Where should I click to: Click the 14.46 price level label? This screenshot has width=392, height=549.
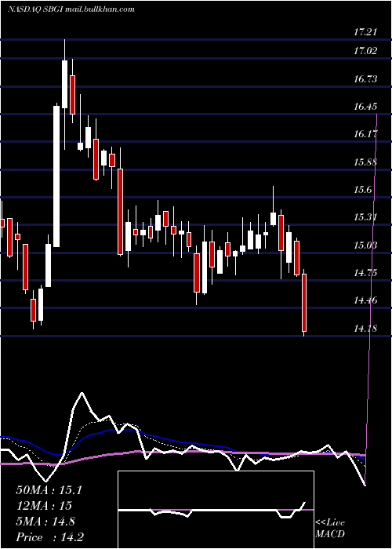pos(365,300)
